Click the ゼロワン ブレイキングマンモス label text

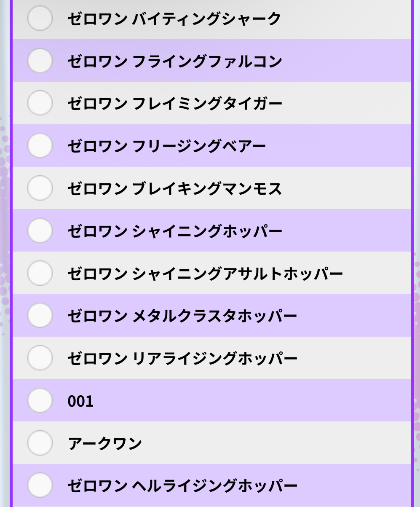point(175,188)
